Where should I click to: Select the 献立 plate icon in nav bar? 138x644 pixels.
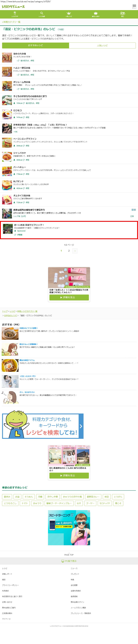pos(123,13)
